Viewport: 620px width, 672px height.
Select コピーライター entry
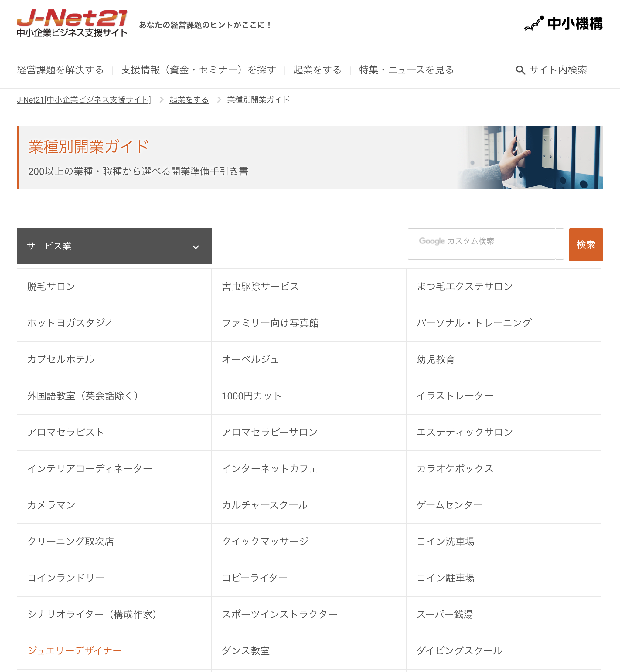309,578
